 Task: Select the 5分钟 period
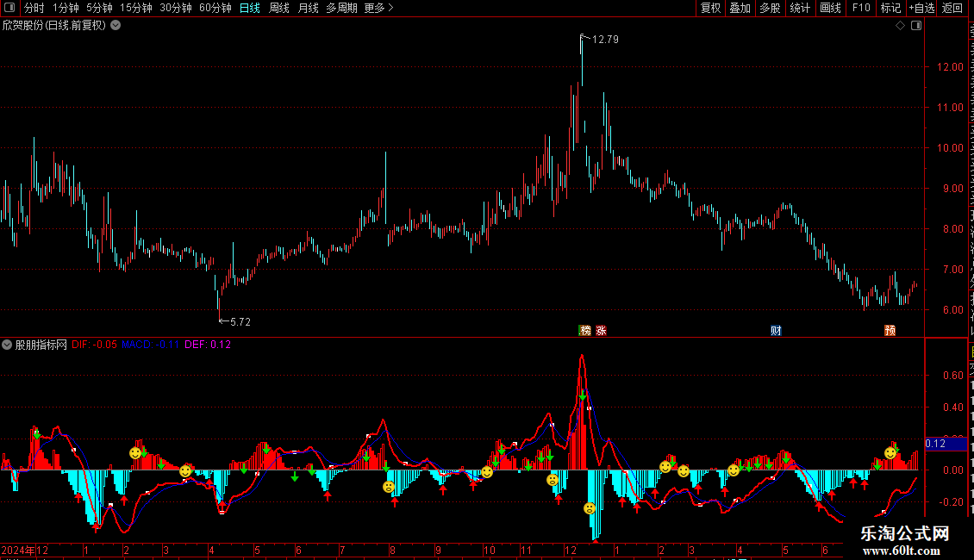tap(99, 8)
